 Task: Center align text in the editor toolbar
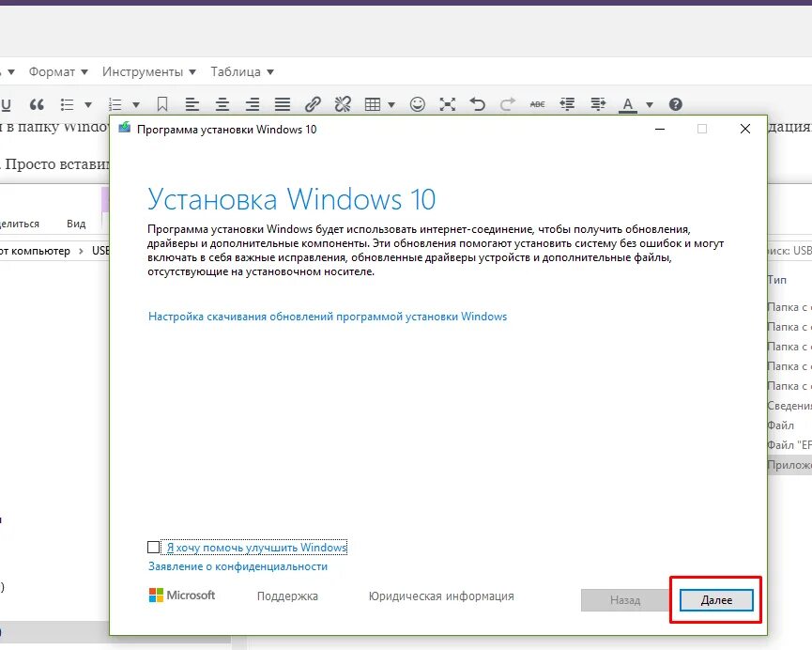click(x=222, y=104)
